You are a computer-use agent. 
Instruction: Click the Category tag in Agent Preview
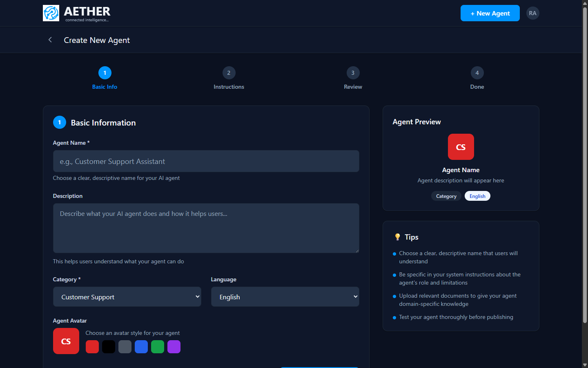pos(446,196)
